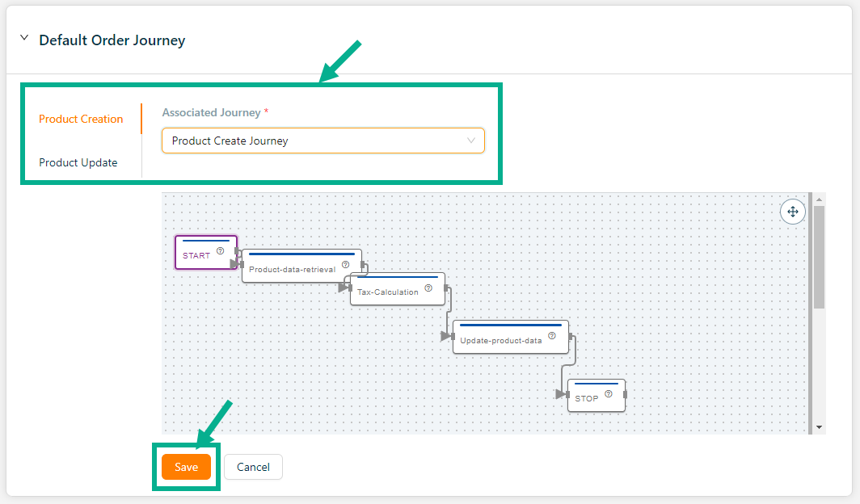Click the canvas vertical scrollbar thumb
Image resolution: width=860 pixels, height=504 pixels.
pyautogui.click(x=819, y=257)
